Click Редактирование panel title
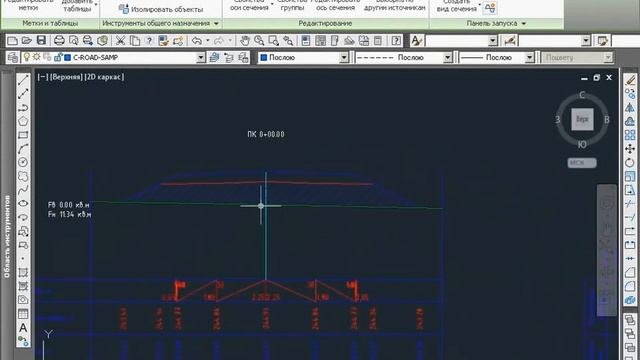Image resolution: width=640 pixels, height=360 pixels. 325,24
